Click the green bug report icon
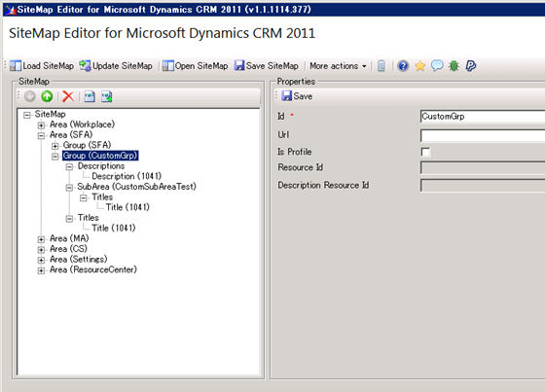The height and width of the screenshot is (392, 545). point(454,66)
